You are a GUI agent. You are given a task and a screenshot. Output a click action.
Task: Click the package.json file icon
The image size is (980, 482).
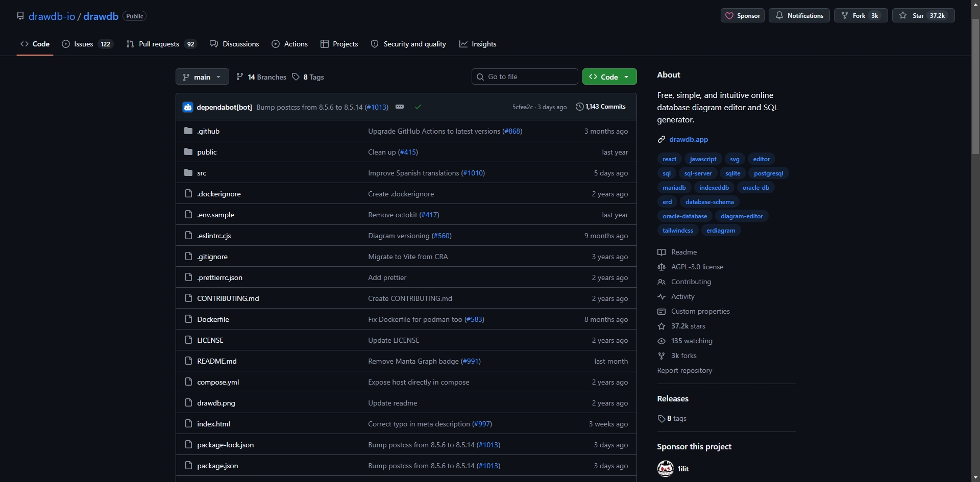(x=188, y=466)
